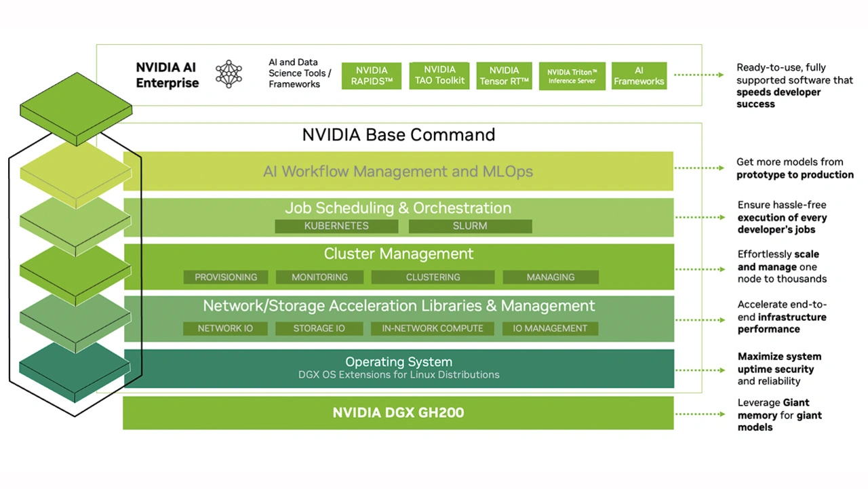Screen dimensions: 868x489
Task: Click the MONITORING tag
Action: pos(319,277)
